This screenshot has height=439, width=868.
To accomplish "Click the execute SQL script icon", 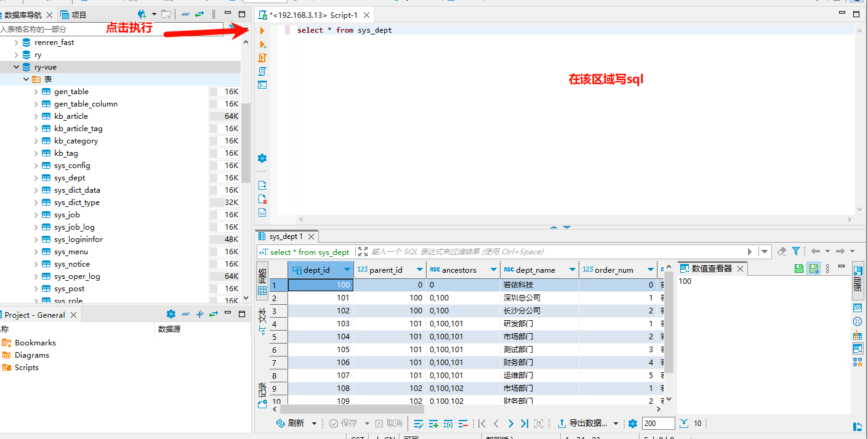I will tap(262, 58).
